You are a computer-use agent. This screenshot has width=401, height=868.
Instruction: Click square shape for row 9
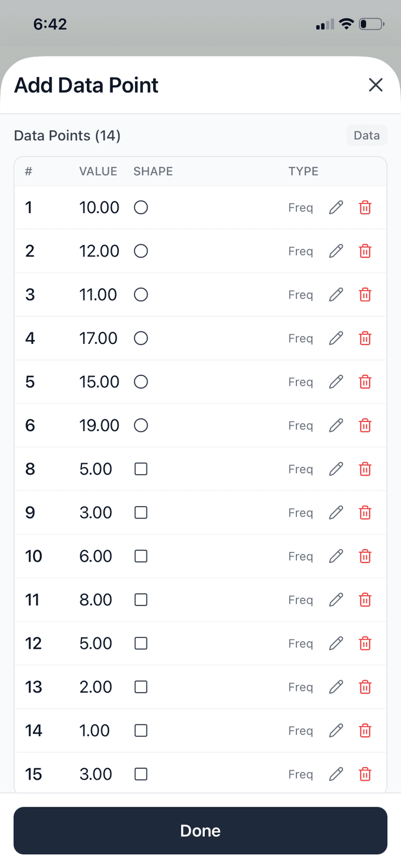(141, 513)
